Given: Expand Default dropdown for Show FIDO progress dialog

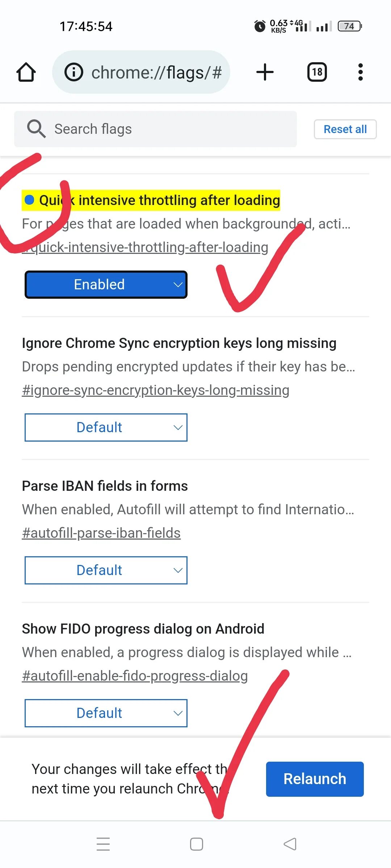Looking at the screenshot, I should [106, 713].
